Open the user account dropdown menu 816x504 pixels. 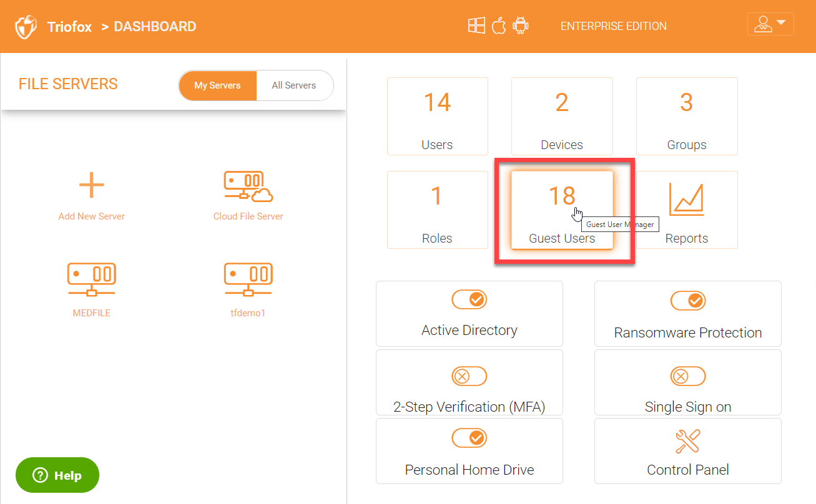pos(770,24)
